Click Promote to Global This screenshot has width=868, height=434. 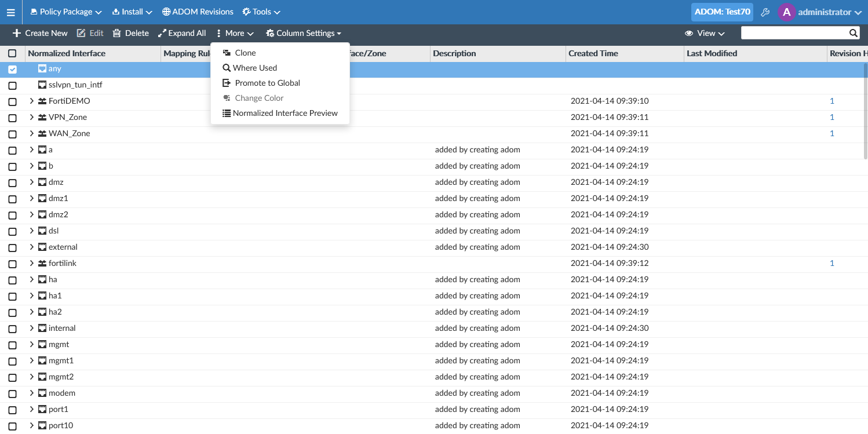click(x=267, y=82)
